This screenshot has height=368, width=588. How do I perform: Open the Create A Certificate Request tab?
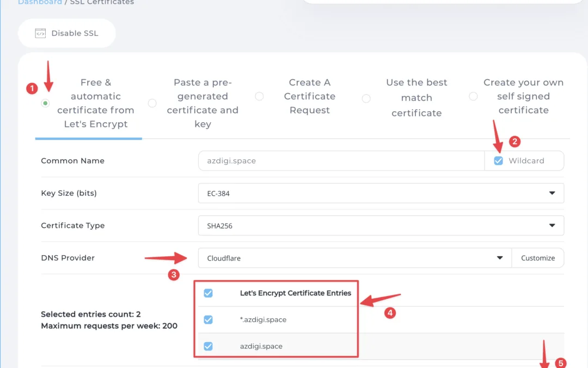pos(309,96)
